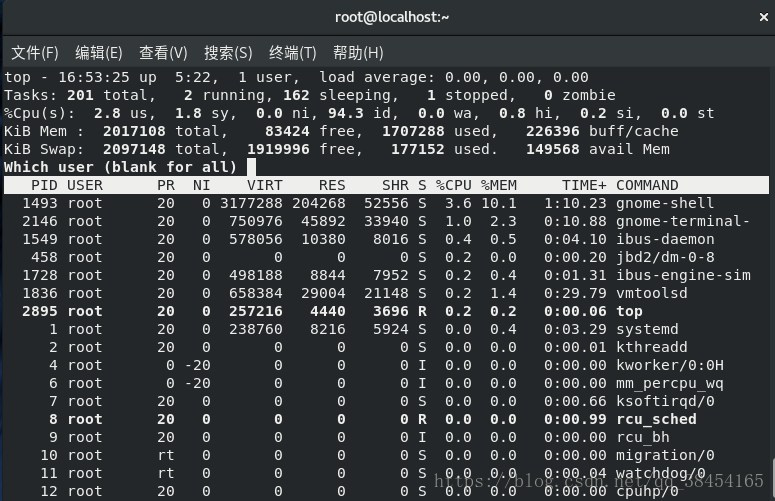The height and width of the screenshot is (501, 775).
Task: Click the RES column header
Action: pos(332,185)
